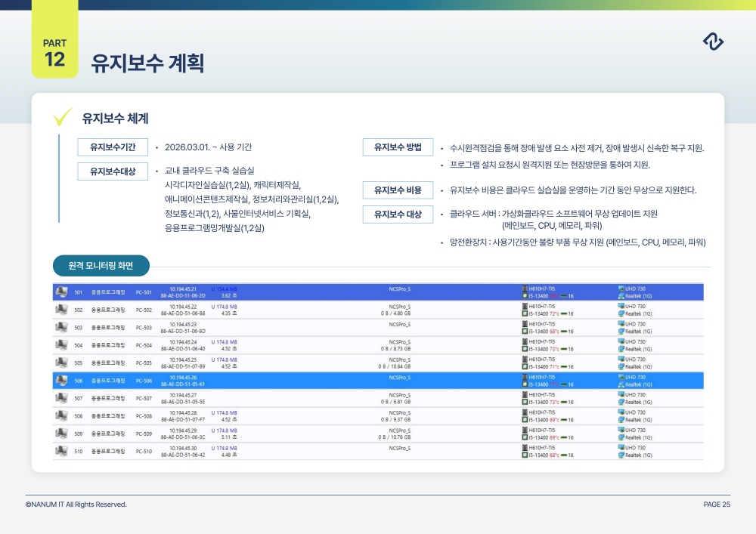
Task: Open the 원격 모니터링 화면 pill label
Action: (x=101, y=266)
